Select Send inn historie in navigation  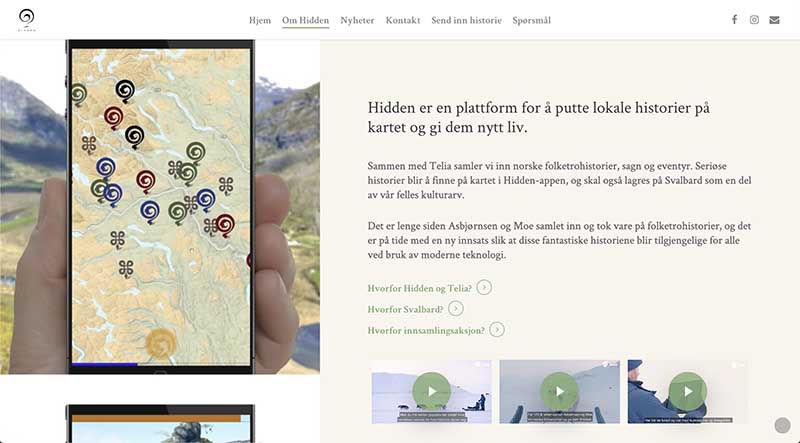pyautogui.click(x=466, y=20)
